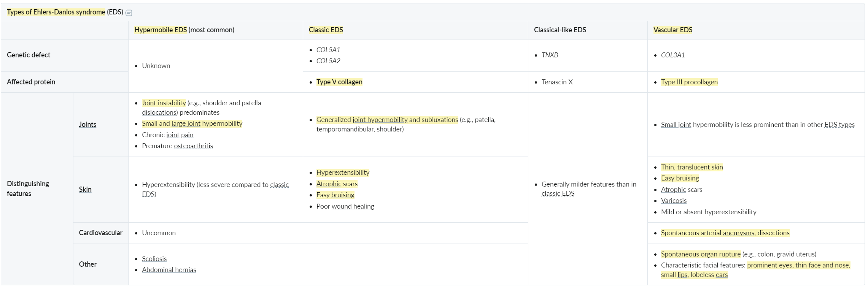868x288 pixels.
Task: Open the 'classic EDS' link in Classical-like column
Action: coord(558,193)
